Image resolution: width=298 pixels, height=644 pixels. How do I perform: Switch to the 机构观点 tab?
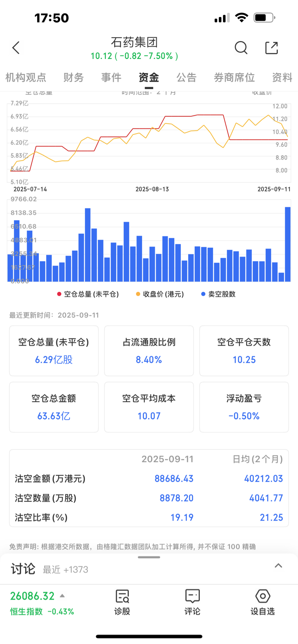point(26,77)
